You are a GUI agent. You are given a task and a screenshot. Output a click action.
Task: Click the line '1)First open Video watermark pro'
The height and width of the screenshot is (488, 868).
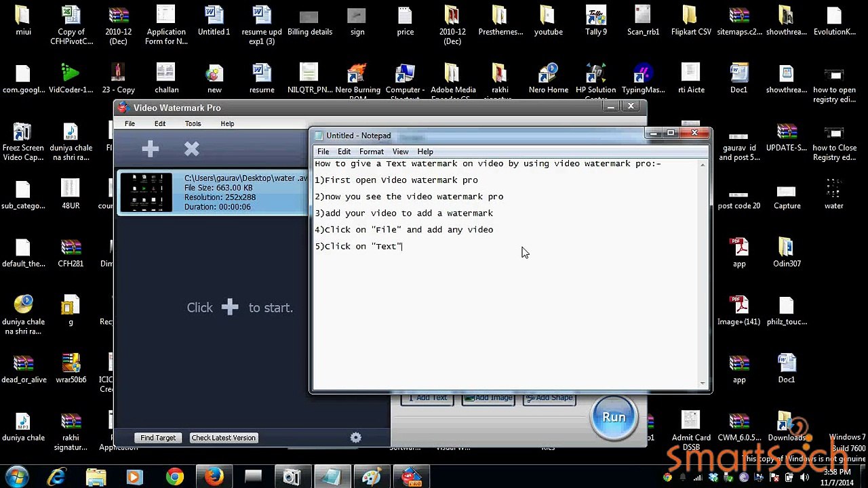[396, 180]
